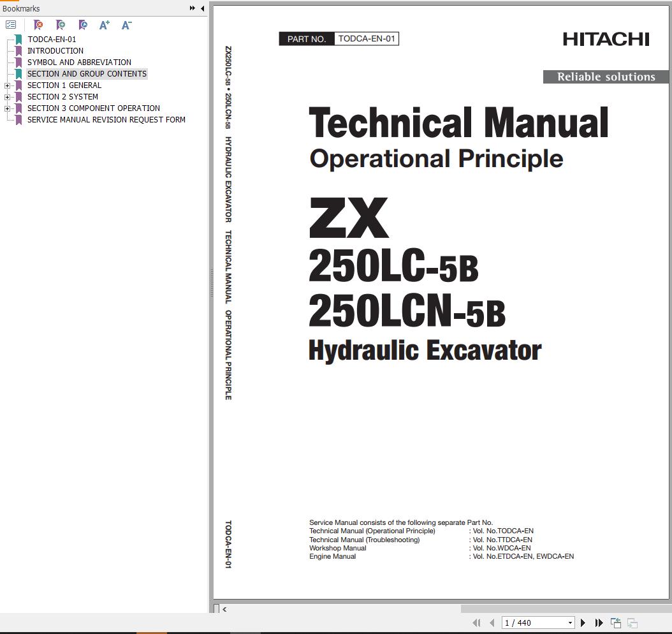Image resolution: width=672 pixels, height=634 pixels.
Task: Open the SYMBOL AND ABBREVIATION bookmark
Action: pyautogui.click(x=79, y=63)
